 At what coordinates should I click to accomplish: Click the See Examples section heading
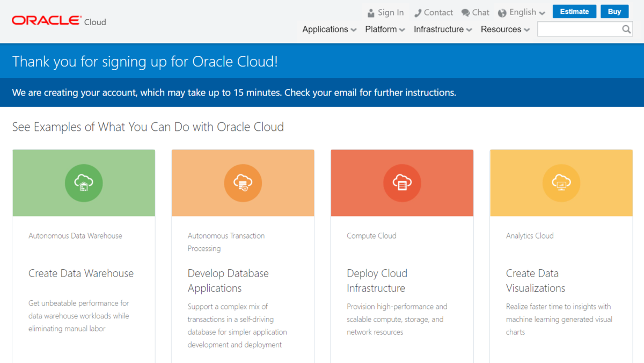click(x=148, y=127)
